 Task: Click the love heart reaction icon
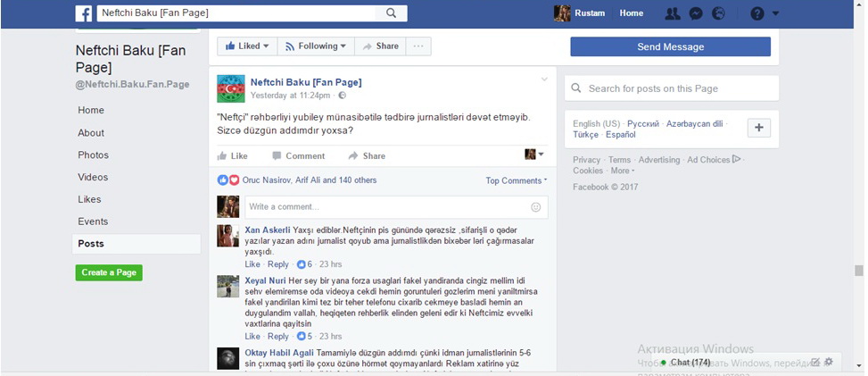click(x=234, y=180)
